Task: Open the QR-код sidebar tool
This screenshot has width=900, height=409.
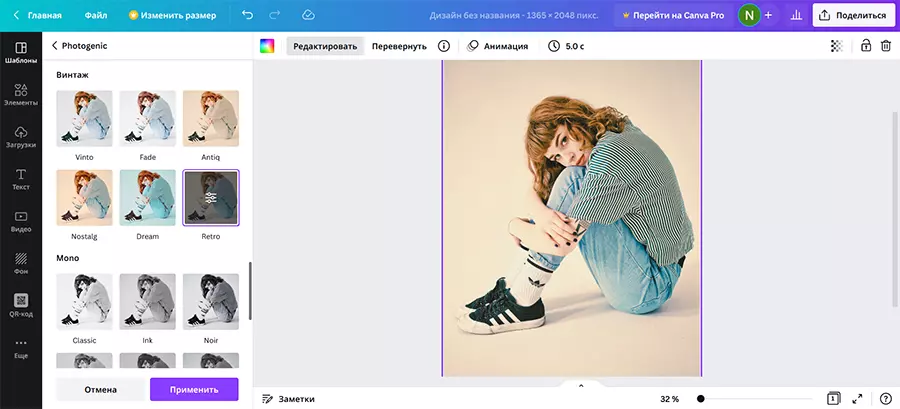Action: pos(21,303)
